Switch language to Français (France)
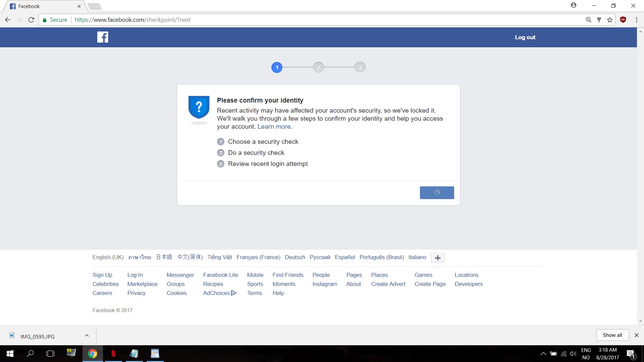Screen dimensions: 644x362 coord(258,257)
